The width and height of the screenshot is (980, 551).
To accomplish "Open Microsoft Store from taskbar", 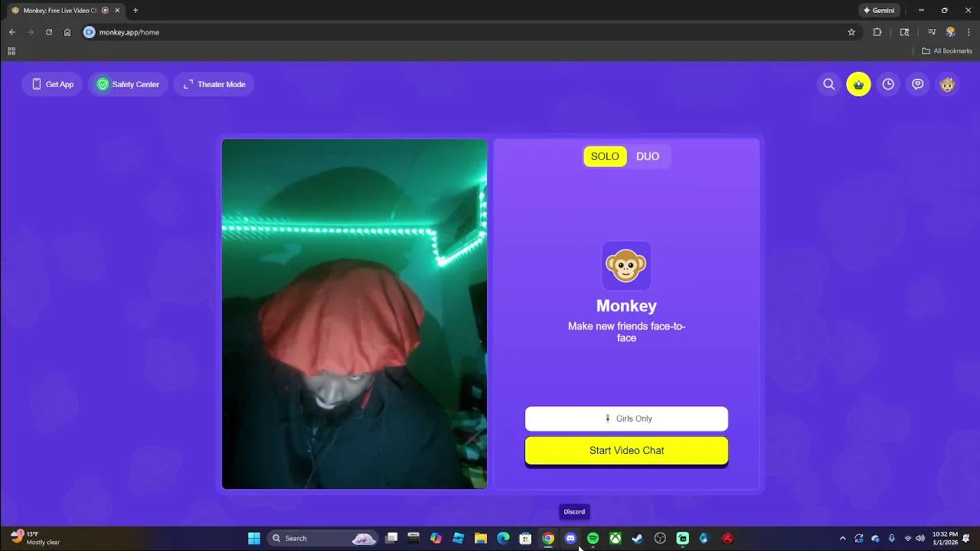I will [525, 538].
